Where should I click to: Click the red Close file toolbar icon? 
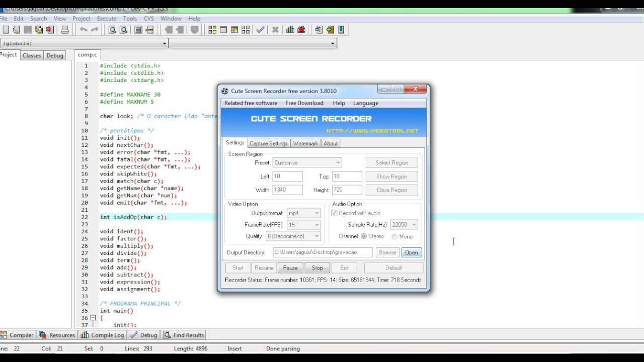(50, 30)
